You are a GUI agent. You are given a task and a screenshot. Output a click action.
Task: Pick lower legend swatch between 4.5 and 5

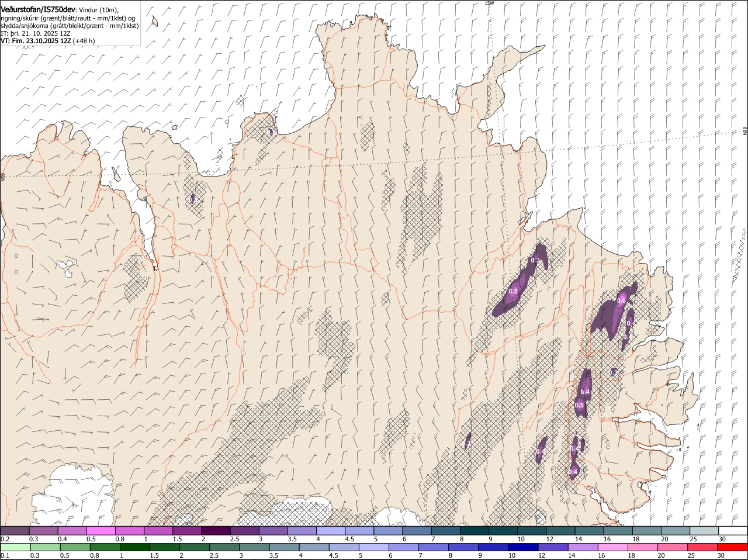tap(344, 547)
